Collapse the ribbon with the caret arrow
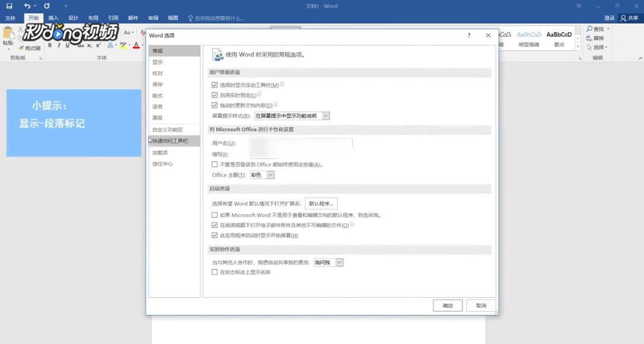This screenshot has width=644, height=344. (x=640, y=58)
